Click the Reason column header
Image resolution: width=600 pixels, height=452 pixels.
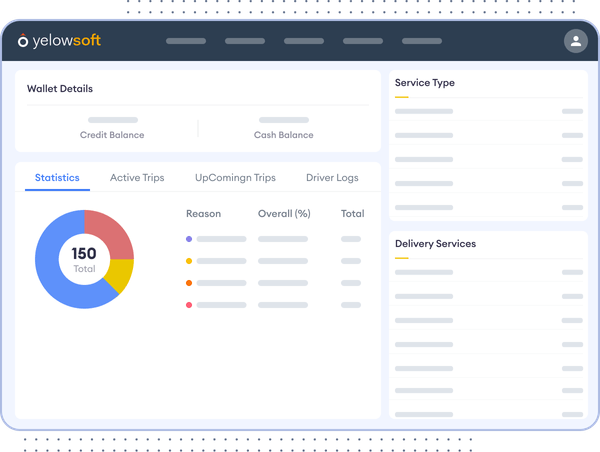204,214
